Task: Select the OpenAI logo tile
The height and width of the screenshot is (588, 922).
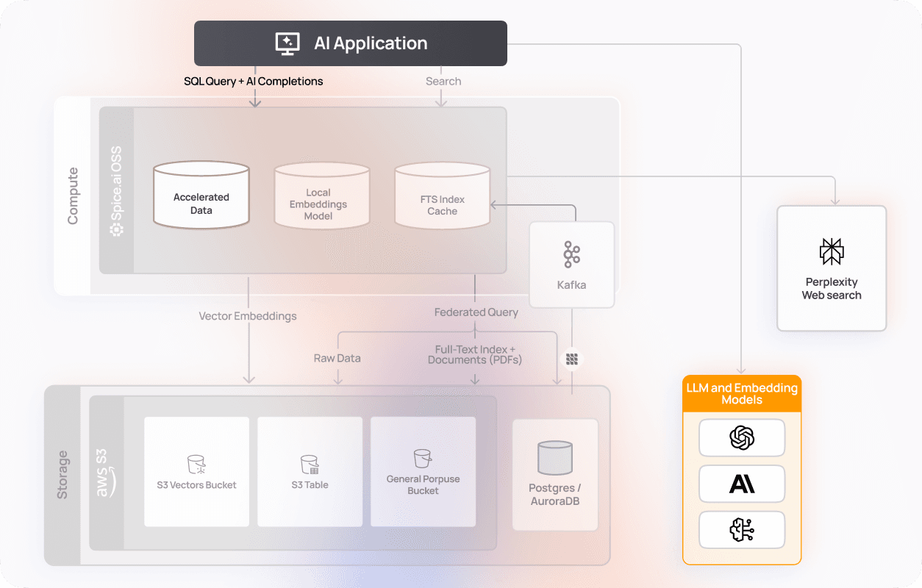Action: [x=742, y=438]
